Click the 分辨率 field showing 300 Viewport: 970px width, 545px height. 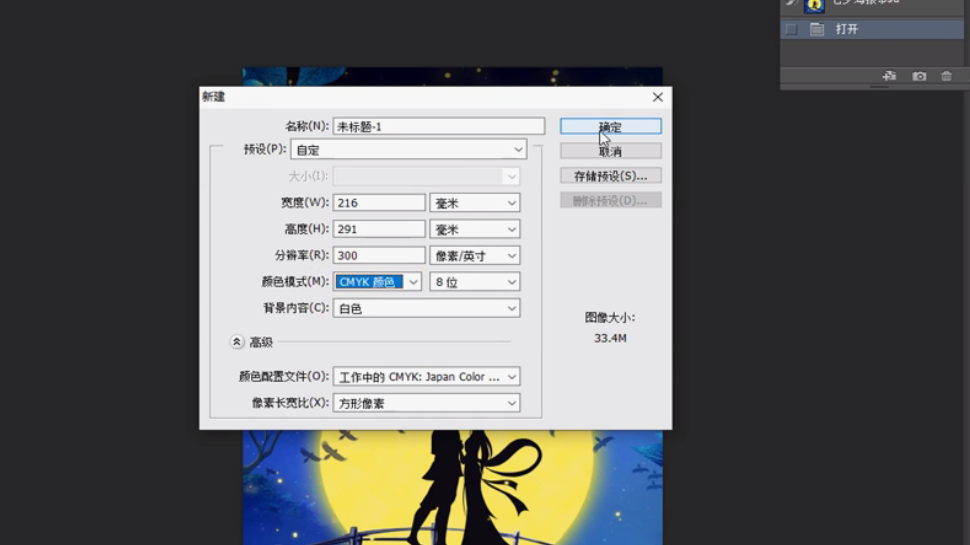(x=379, y=255)
